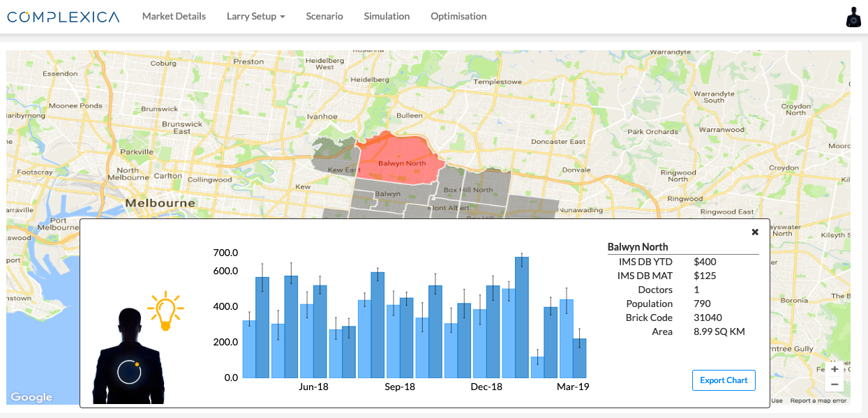868x418 pixels.
Task: Click the Report a map error link
Action: tap(818, 401)
